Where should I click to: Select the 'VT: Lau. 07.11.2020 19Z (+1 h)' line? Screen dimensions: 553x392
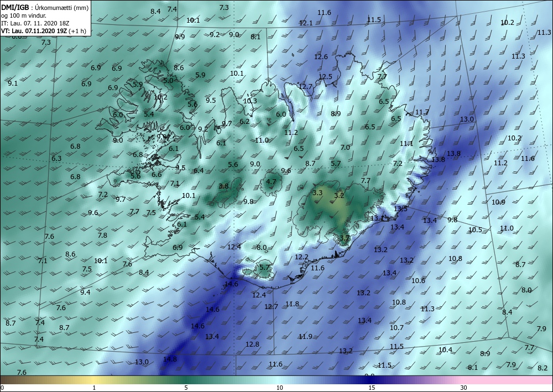pyautogui.click(x=43, y=31)
